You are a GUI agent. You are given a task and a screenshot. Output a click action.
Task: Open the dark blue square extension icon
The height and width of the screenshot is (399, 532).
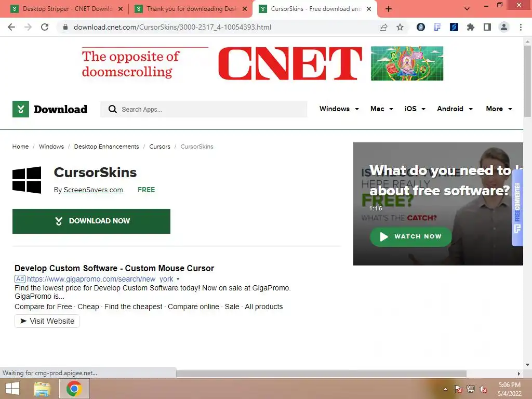[454, 27]
